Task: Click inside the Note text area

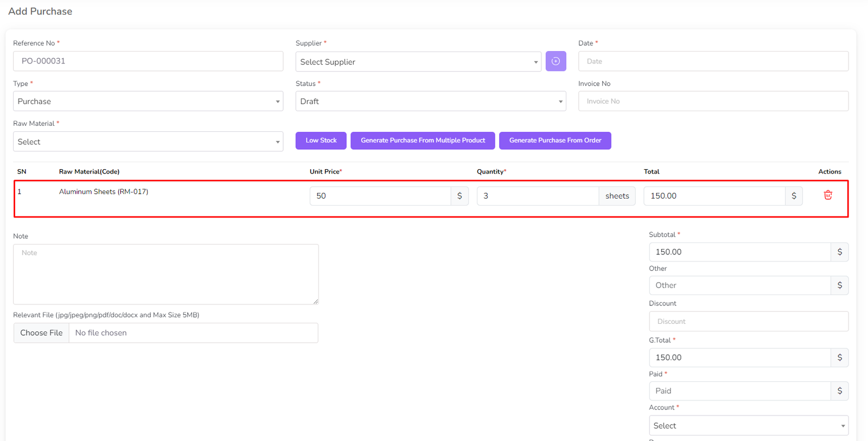Action: [165, 274]
